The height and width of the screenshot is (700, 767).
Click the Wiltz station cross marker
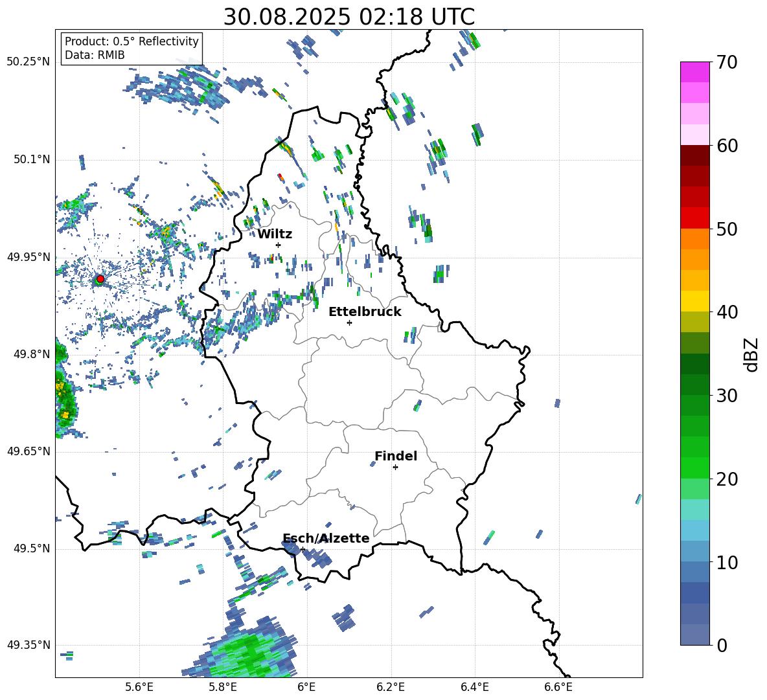[279, 245]
